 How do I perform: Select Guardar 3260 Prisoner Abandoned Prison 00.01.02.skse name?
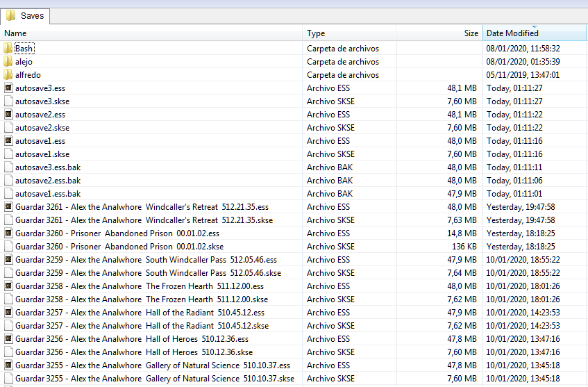119,246
